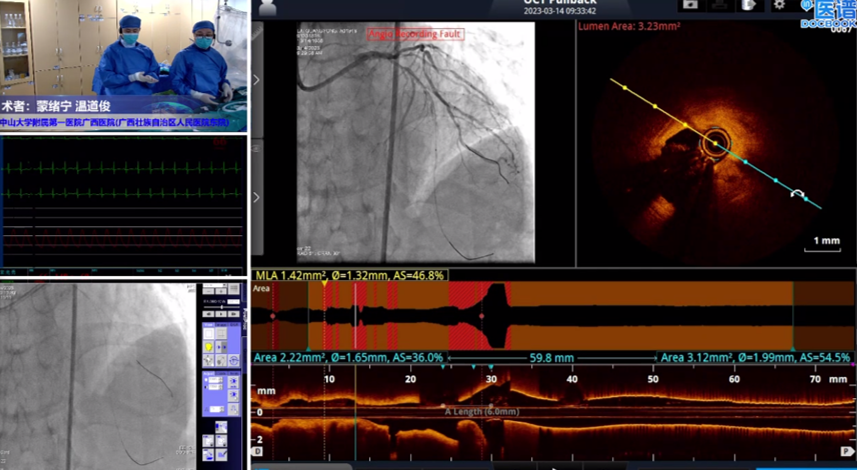
Task: Click the print icon in OCT top toolbar
Action: click(x=720, y=5)
